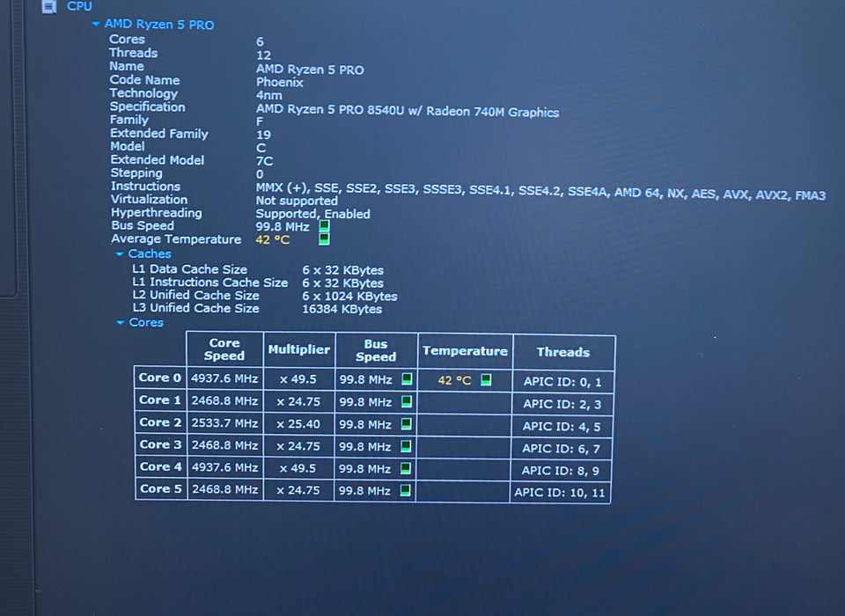Click green indicator beside Average Temperature 42 °C

tap(324, 238)
